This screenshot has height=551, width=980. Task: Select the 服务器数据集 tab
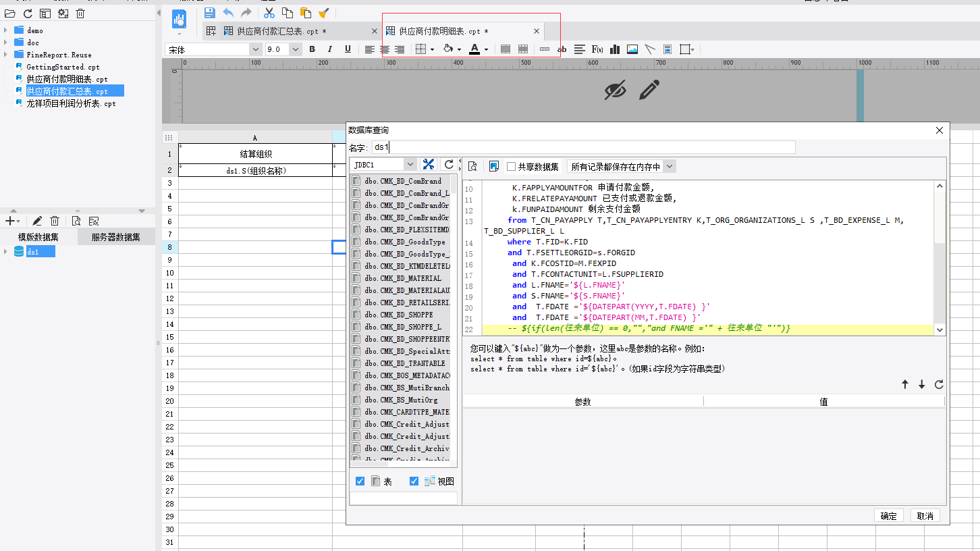116,237
